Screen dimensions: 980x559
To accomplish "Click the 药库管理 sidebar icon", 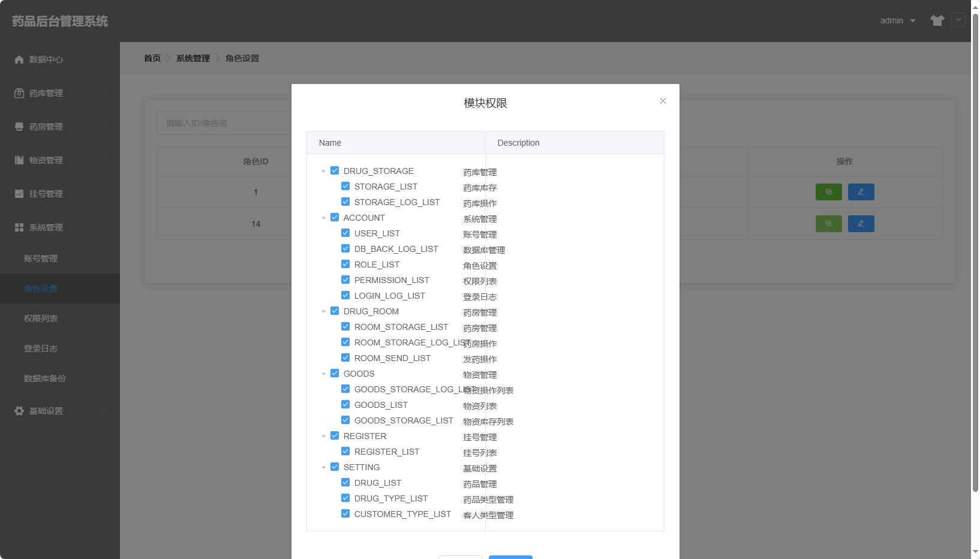I will tap(19, 93).
